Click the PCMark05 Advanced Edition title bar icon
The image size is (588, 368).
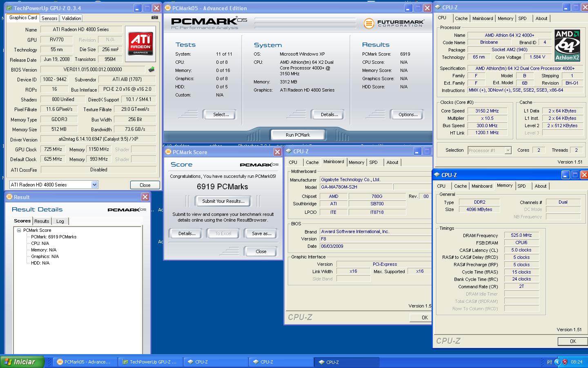click(167, 8)
